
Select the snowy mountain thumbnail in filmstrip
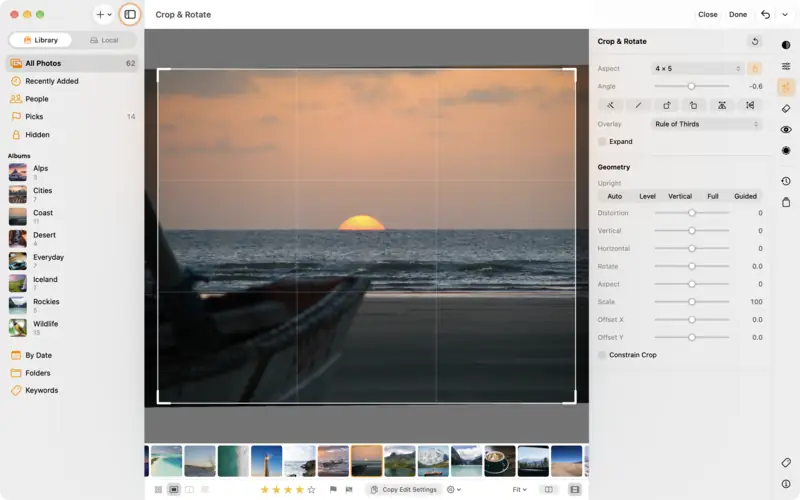coord(433,461)
